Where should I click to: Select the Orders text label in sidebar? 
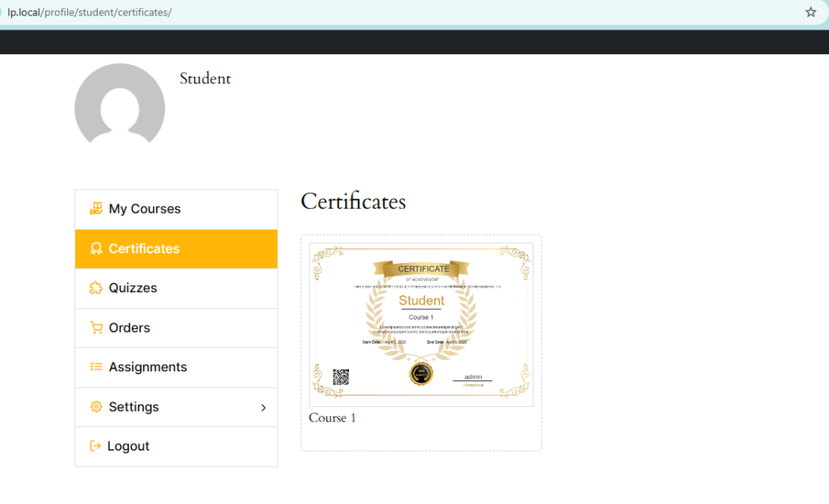point(130,328)
